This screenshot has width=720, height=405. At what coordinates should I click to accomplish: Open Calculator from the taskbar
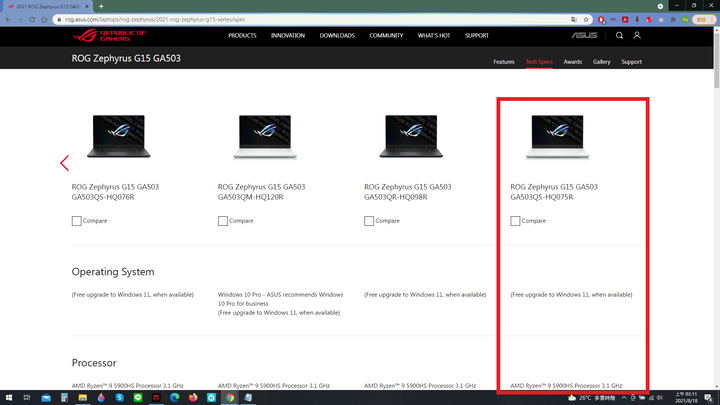click(x=64, y=398)
